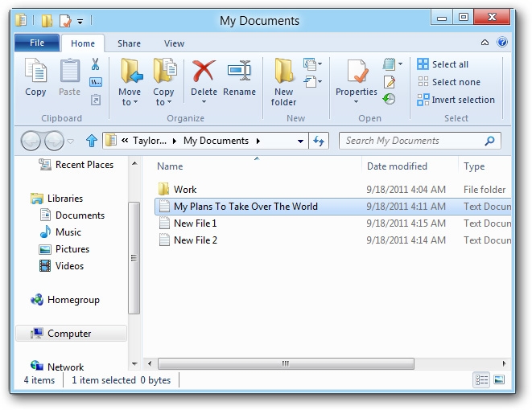Click the search magnifier icon

489,140
